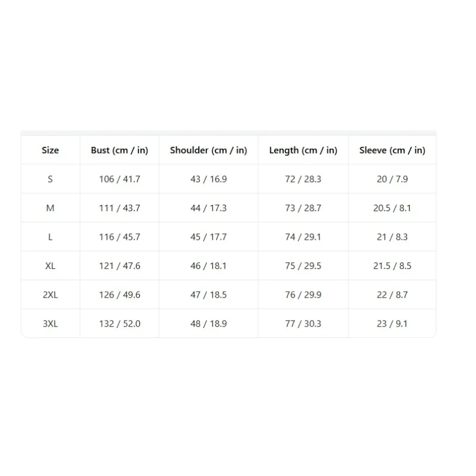Click bust value 126 / 49.6
The height and width of the screenshot is (476, 476).
coord(120,295)
